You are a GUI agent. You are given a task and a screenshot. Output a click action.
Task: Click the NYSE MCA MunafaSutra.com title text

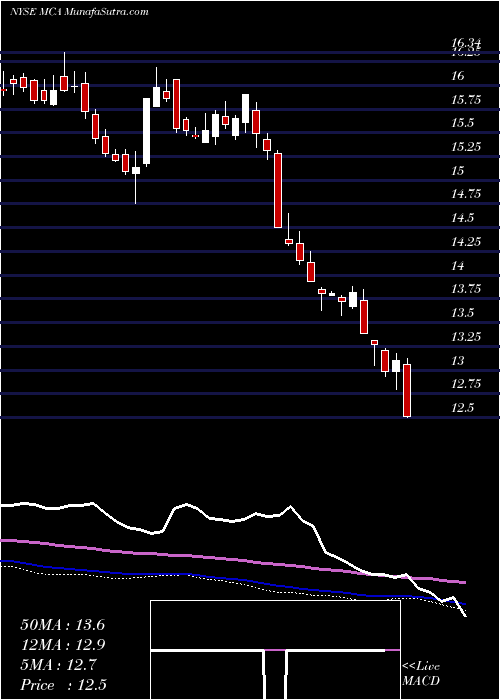click(79, 12)
